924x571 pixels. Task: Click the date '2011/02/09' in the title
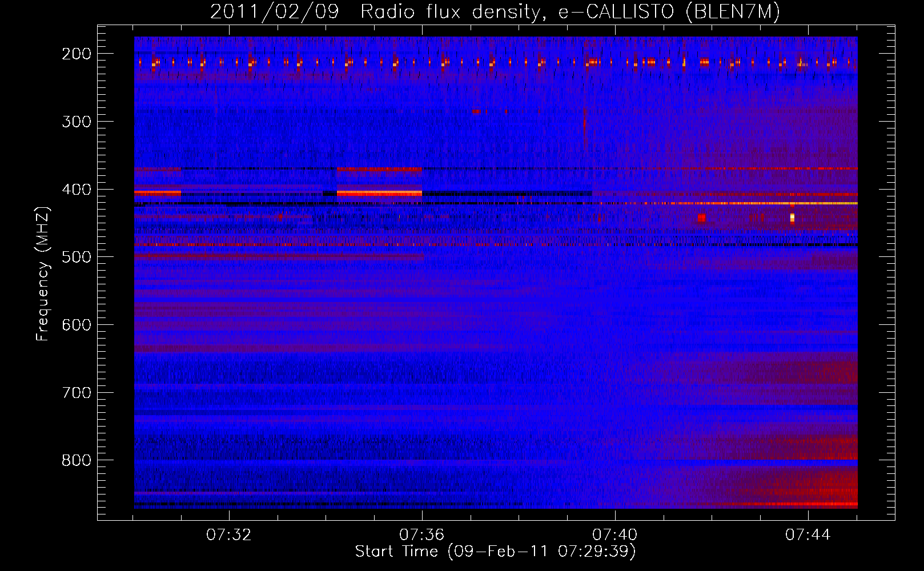275,12
